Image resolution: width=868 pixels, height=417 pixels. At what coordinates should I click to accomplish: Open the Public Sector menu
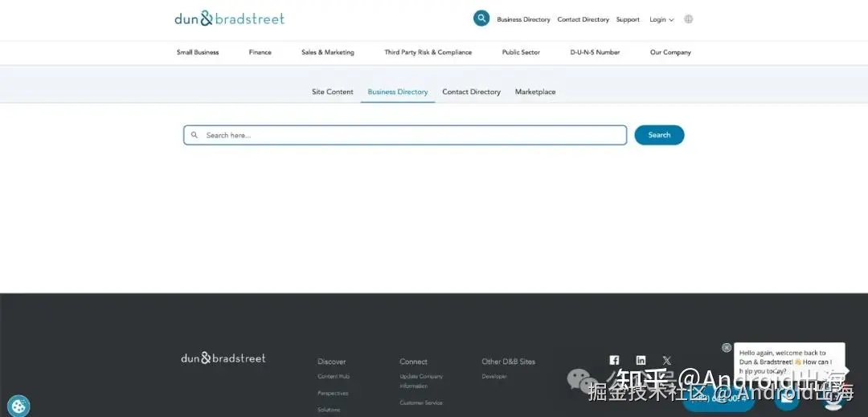pos(521,52)
